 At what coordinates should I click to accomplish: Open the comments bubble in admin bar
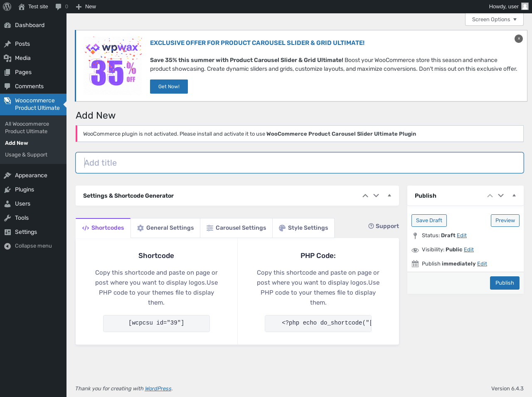(62, 7)
